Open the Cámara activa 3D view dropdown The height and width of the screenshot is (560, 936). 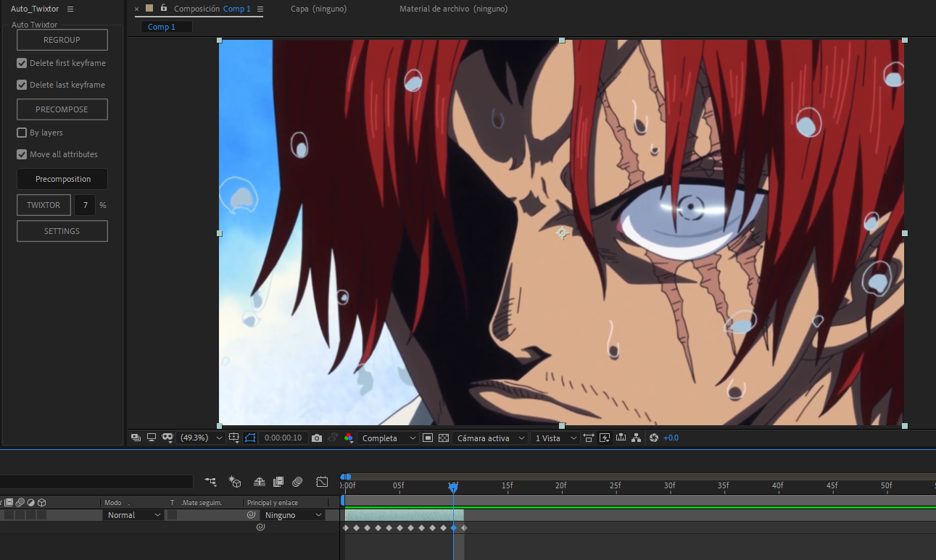490,438
